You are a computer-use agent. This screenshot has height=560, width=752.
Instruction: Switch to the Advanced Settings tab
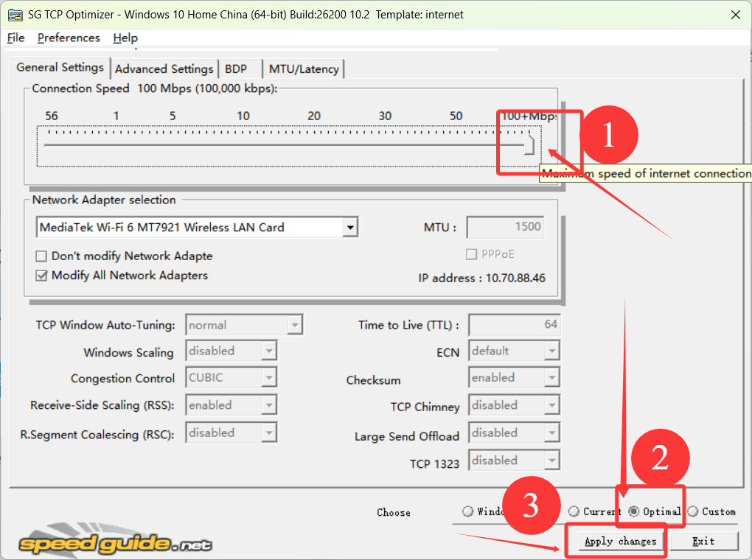click(164, 69)
